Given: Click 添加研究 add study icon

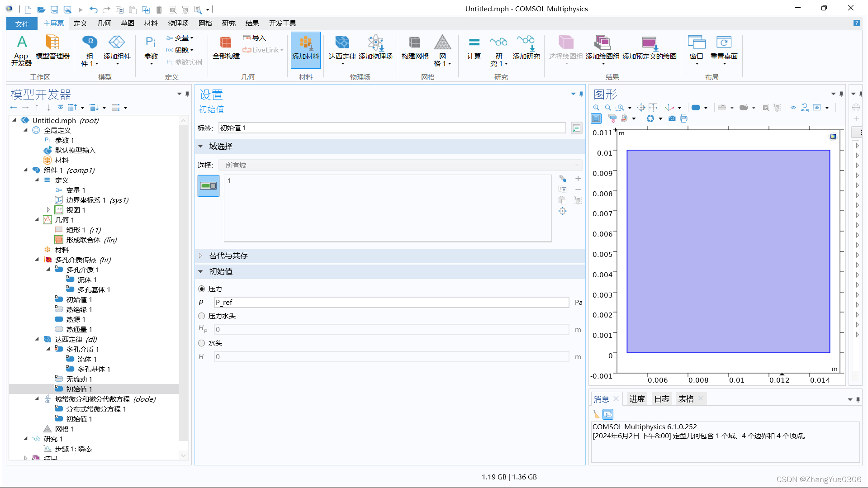Looking at the screenshot, I should coord(526,47).
